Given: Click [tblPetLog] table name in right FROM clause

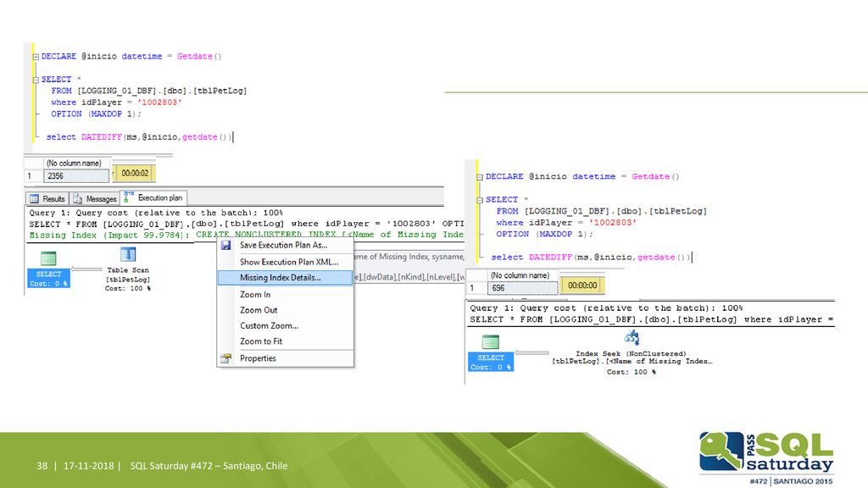Looking at the screenshot, I should click(677, 211).
